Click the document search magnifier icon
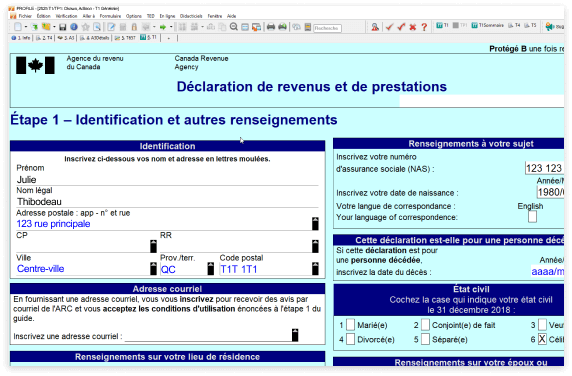572x376 pixels. click(97, 27)
